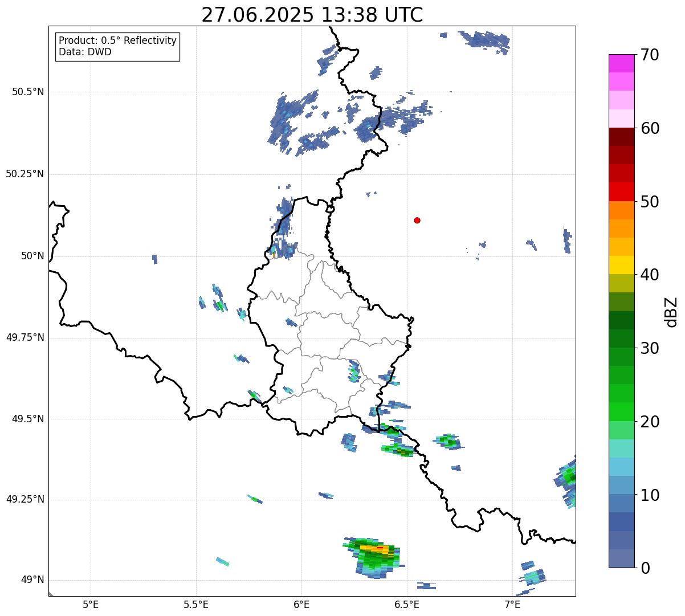
Task: Click the dark maroon colorbar segment below 60
Action: (x=621, y=137)
